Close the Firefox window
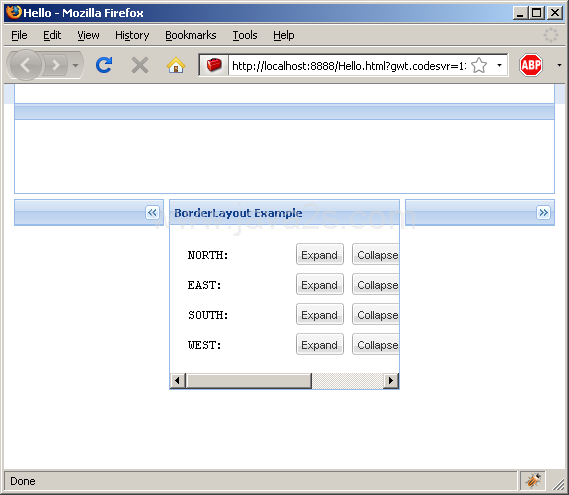 click(x=554, y=13)
